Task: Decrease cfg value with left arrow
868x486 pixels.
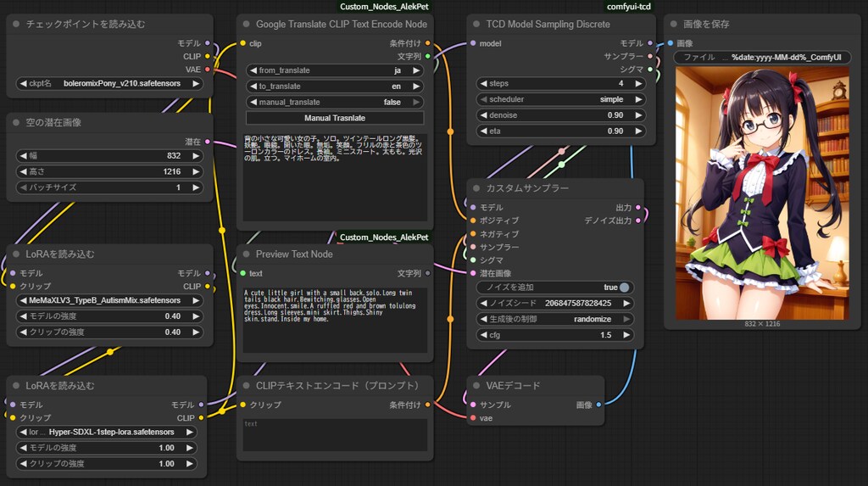Action: [x=482, y=335]
